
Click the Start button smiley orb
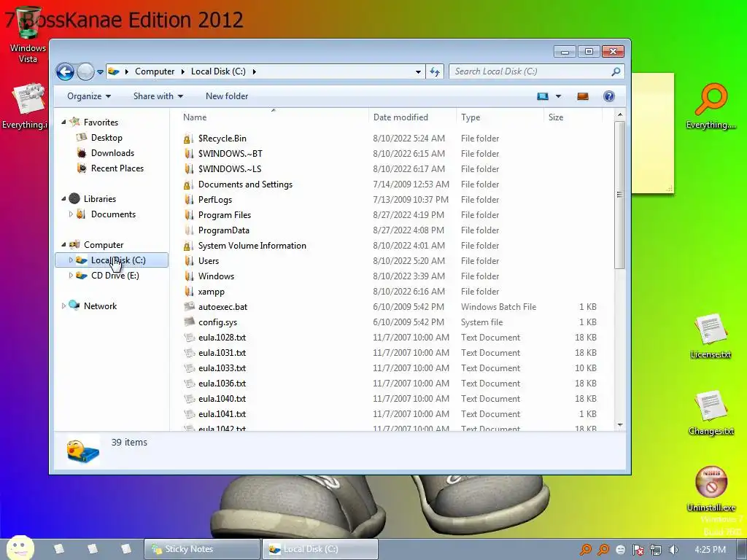pos(20,548)
